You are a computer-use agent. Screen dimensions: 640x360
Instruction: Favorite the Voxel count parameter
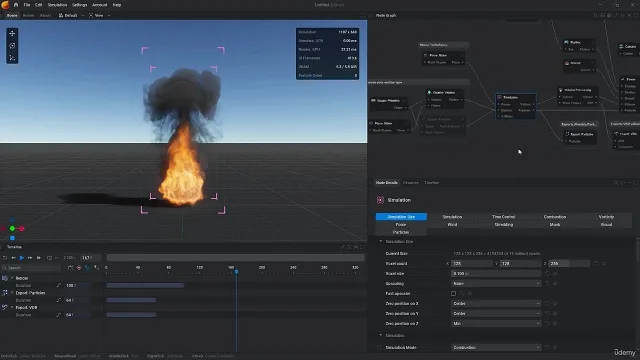click(x=604, y=264)
